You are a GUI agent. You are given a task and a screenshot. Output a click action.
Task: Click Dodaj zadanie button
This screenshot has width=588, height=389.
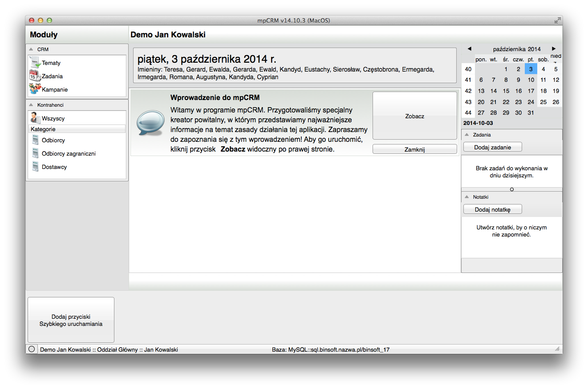[492, 147]
